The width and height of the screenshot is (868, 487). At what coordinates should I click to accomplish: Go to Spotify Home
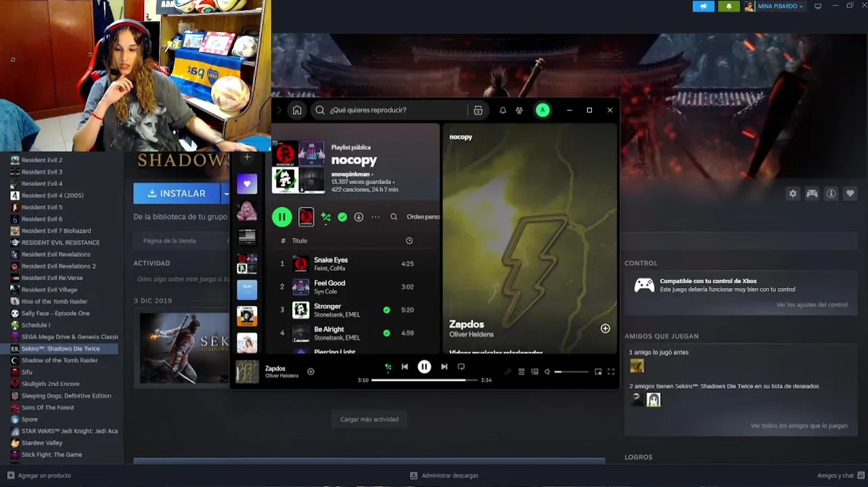297,110
